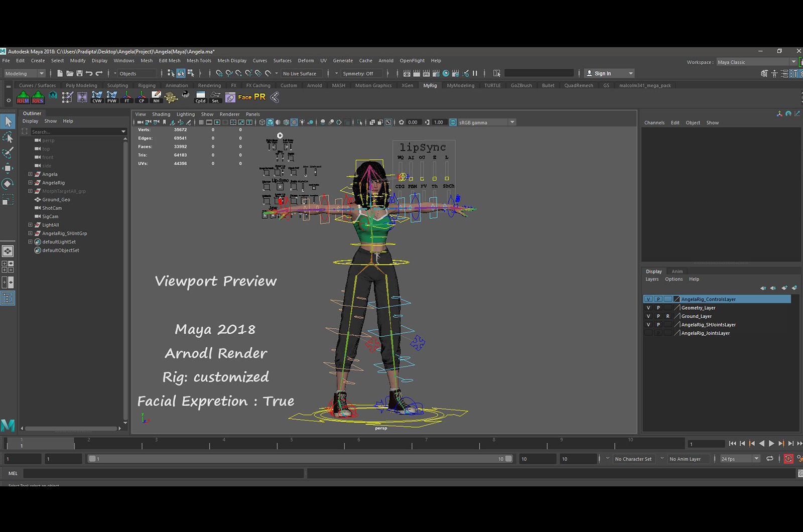803x532 pixels.
Task: Toggle auto keyframe button near timeline
Action: pos(788,459)
